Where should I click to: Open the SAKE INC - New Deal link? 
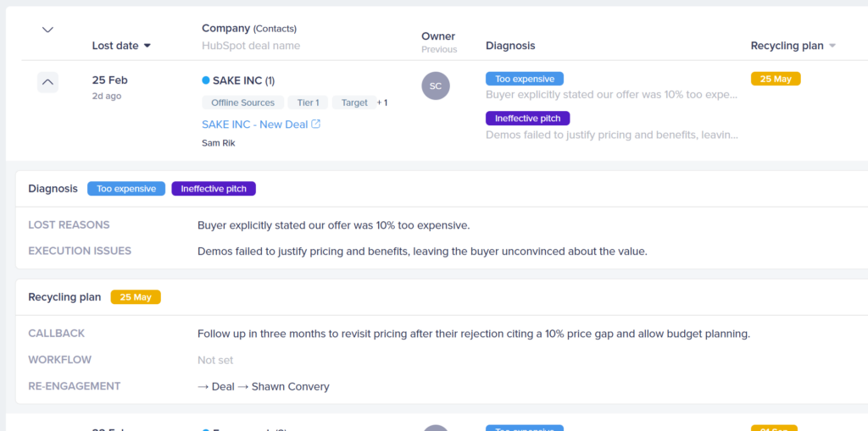point(254,124)
